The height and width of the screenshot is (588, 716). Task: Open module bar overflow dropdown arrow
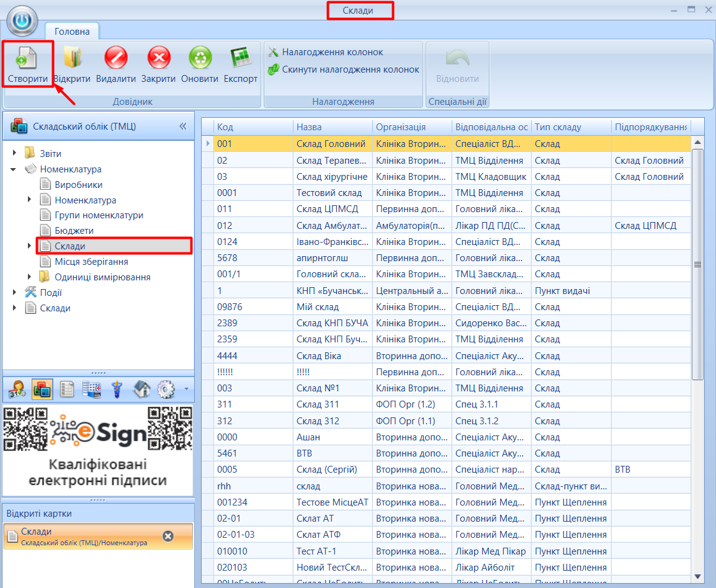[186, 390]
